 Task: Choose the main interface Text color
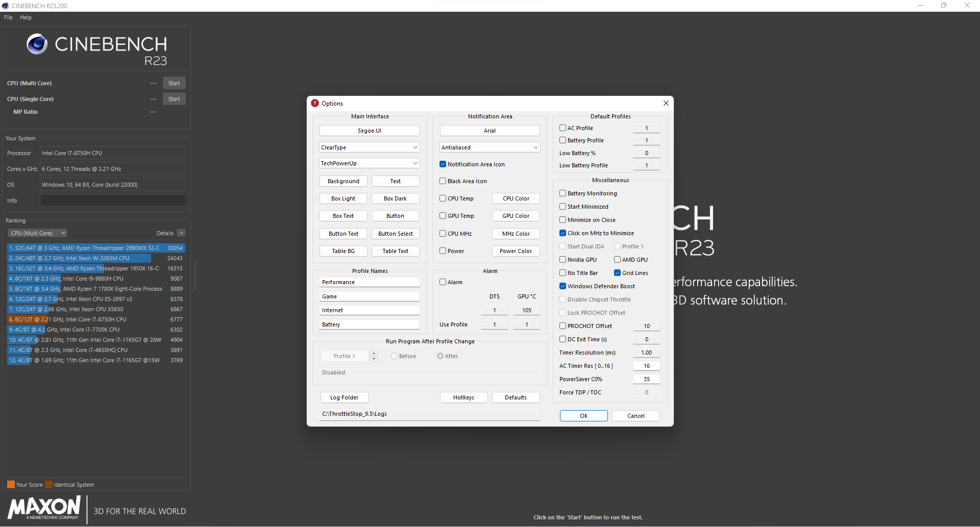coord(396,181)
